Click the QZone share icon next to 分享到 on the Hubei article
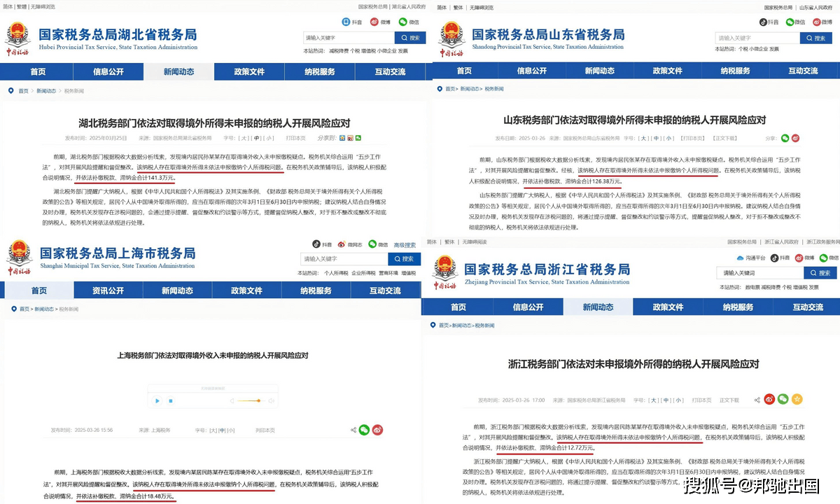The height and width of the screenshot is (504, 840). coord(342,138)
